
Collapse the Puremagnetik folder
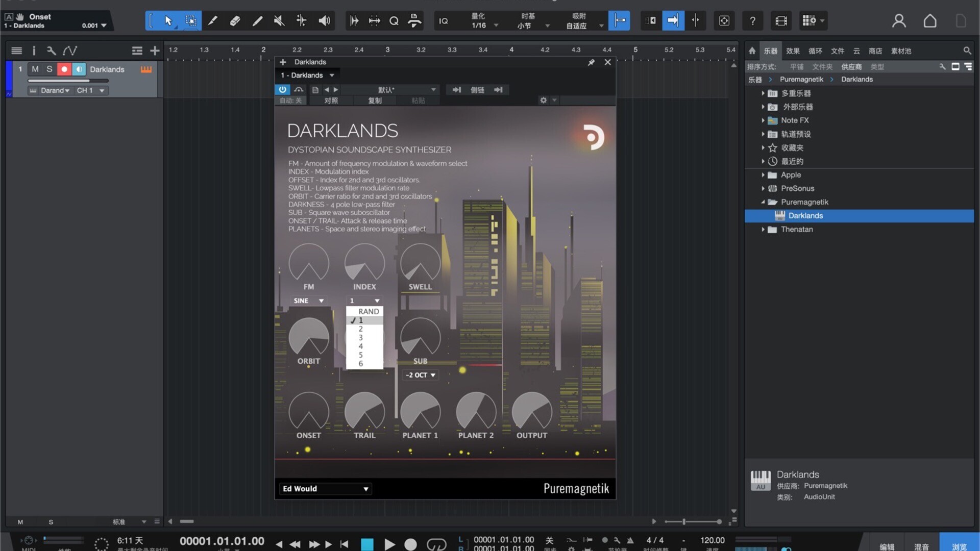(763, 202)
